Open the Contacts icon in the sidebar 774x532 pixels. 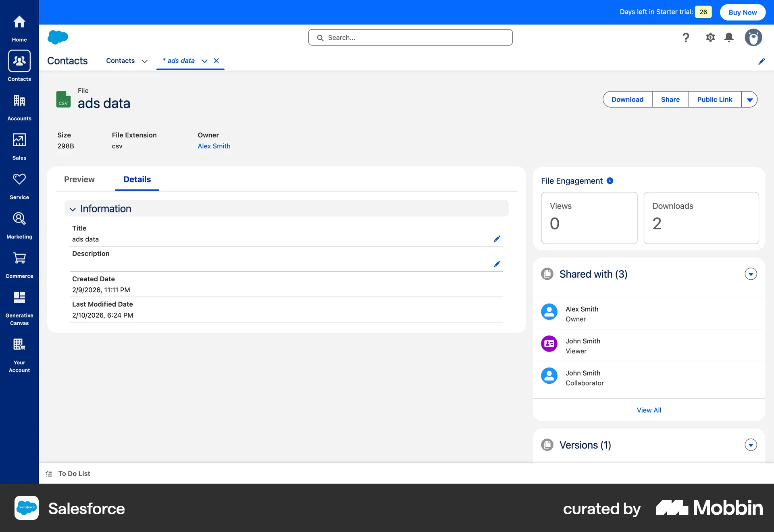click(19, 61)
